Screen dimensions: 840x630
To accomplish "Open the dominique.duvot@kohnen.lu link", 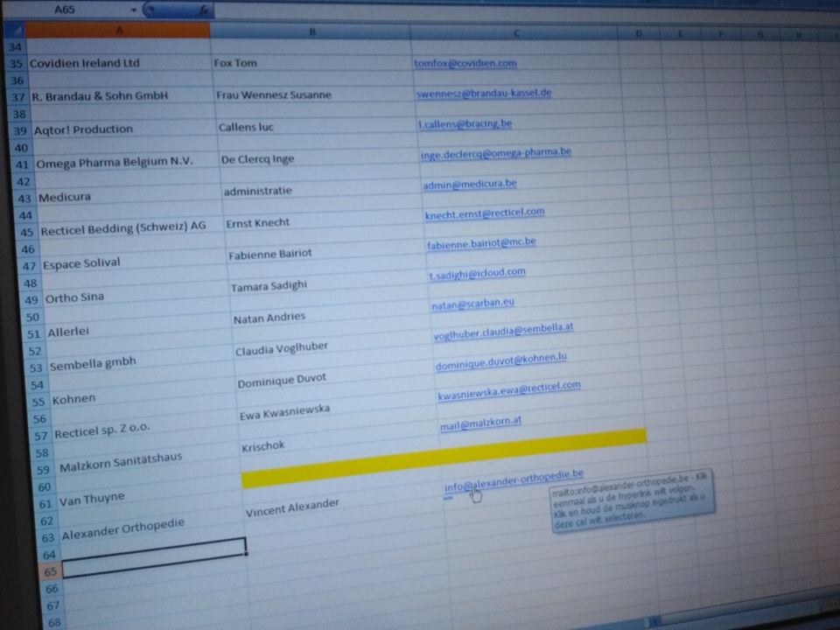I will [x=500, y=361].
